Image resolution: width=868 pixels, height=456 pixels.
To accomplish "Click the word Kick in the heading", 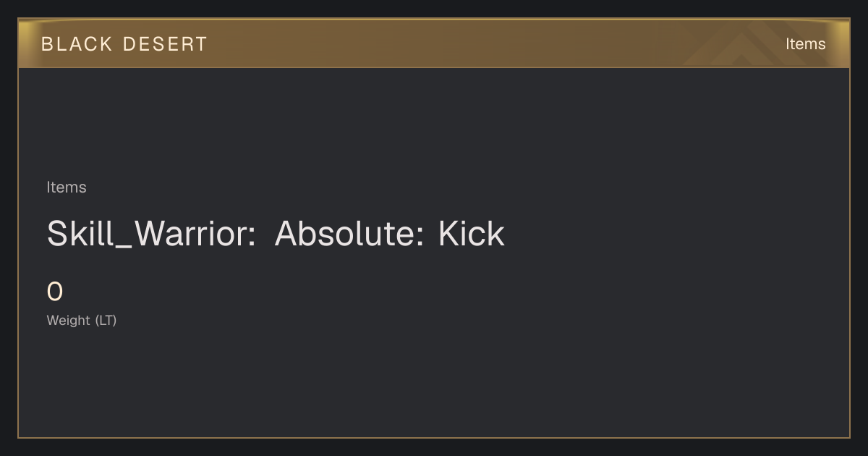I will [472, 234].
